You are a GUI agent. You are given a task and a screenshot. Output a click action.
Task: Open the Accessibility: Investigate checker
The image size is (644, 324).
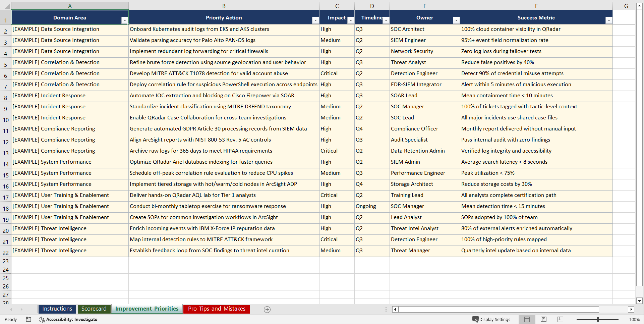click(68, 319)
